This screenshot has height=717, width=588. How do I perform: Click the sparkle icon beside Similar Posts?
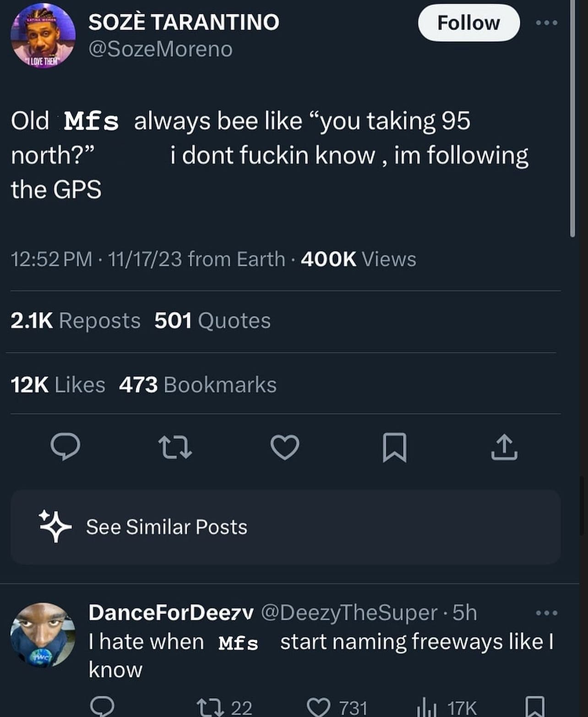tap(55, 526)
